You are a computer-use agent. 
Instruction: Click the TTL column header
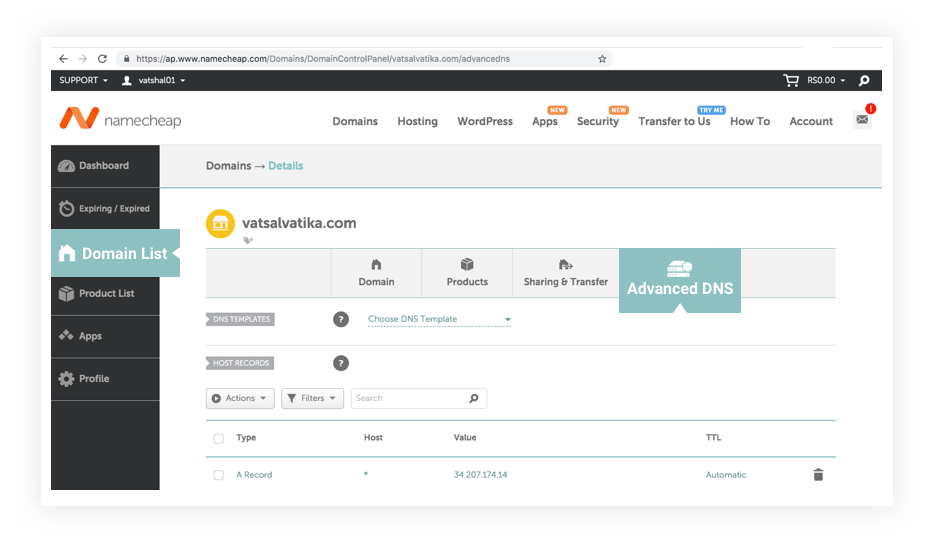(x=713, y=437)
